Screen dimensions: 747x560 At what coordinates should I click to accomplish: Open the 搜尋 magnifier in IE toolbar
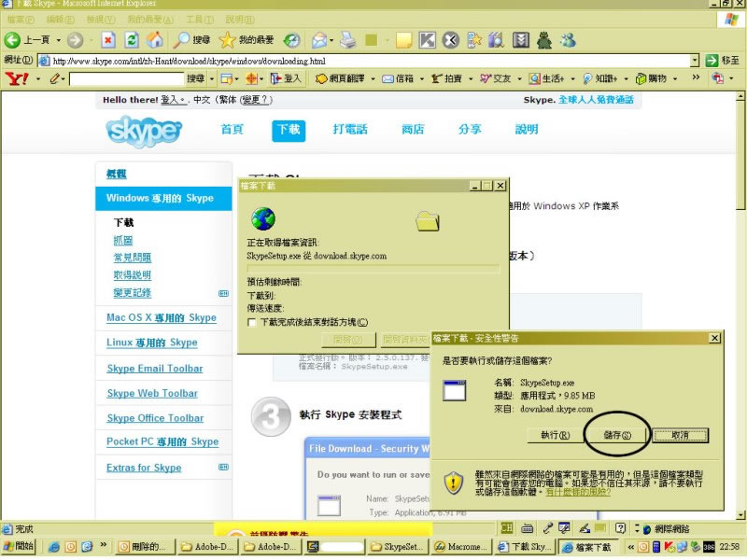pos(181,40)
